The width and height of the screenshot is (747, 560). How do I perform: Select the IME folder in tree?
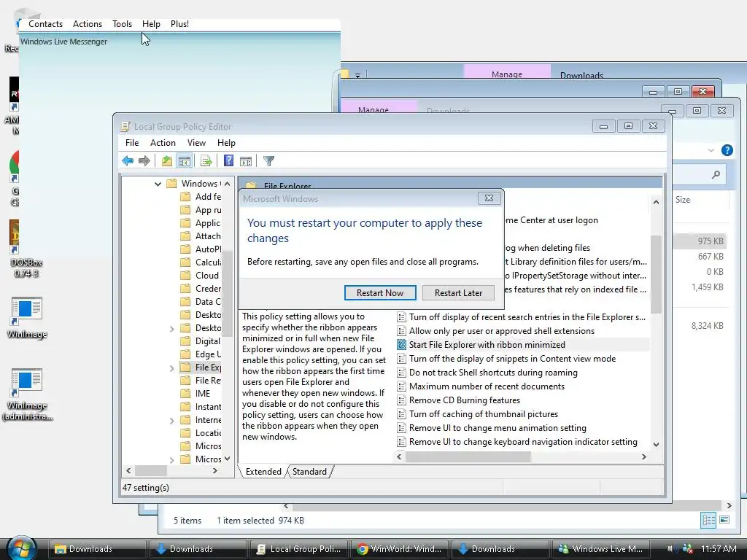(196, 394)
